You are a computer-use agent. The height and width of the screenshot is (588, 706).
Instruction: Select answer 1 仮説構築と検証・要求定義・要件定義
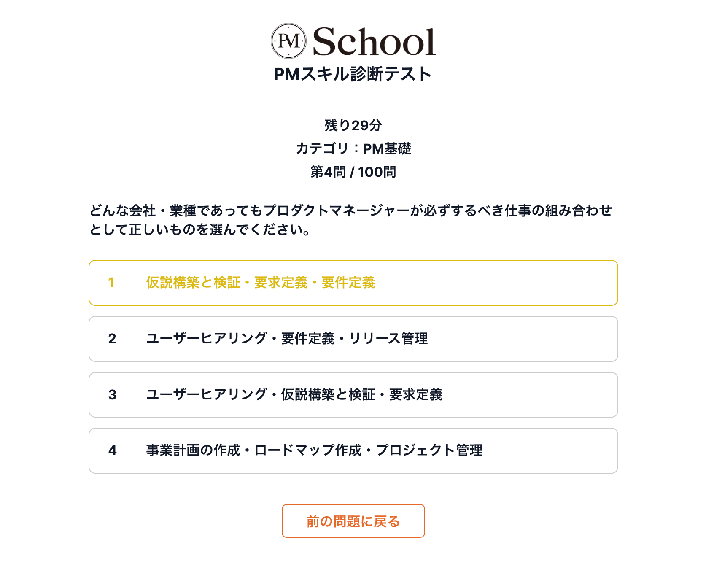(261, 283)
